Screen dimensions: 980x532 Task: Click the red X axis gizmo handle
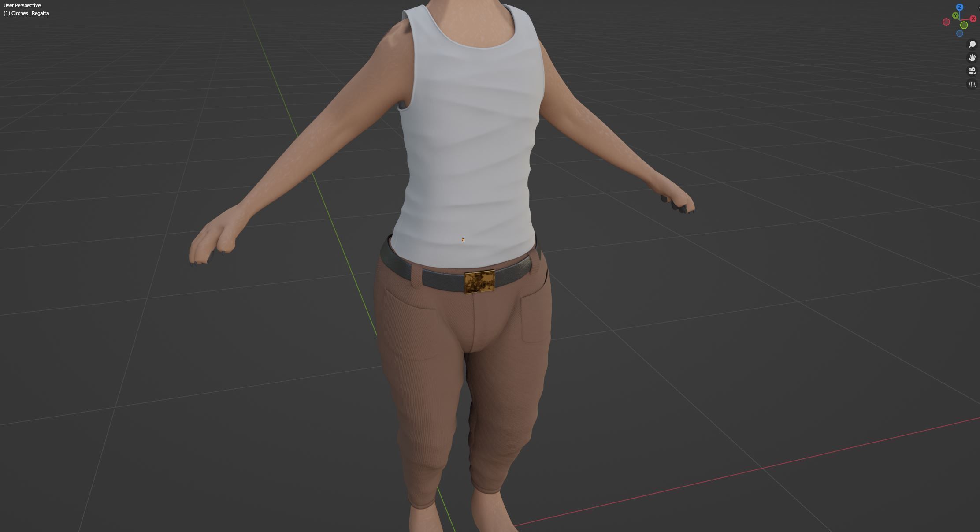click(x=973, y=19)
